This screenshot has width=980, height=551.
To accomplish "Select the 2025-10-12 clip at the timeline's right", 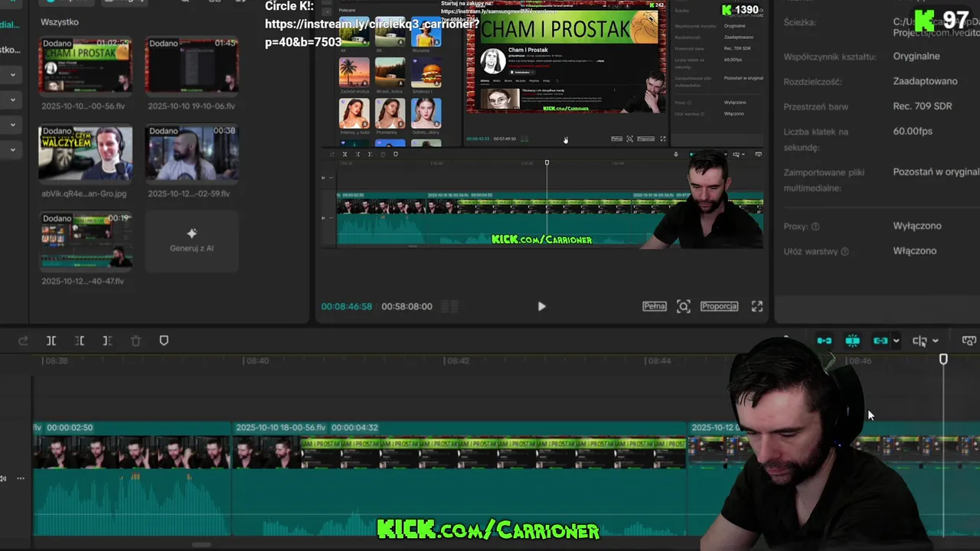I will pyautogui.click(x=834, y=478).
